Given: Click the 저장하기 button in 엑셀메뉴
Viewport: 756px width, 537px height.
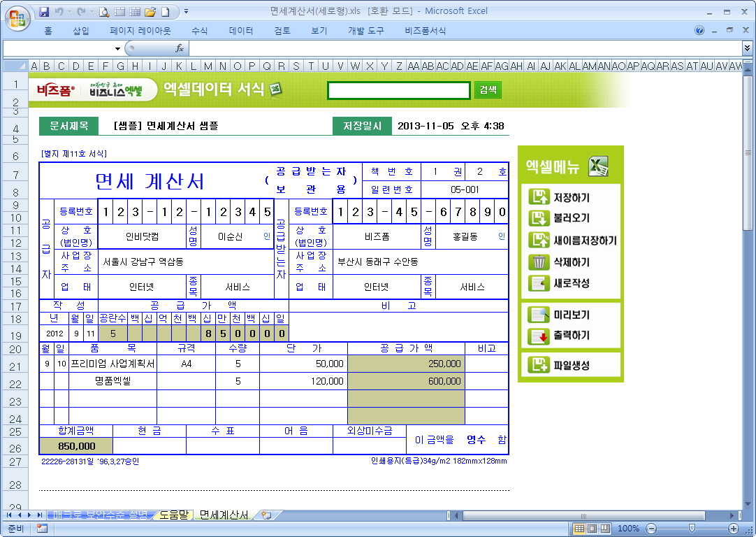Looking at the screenshot, I should (571, 197).
